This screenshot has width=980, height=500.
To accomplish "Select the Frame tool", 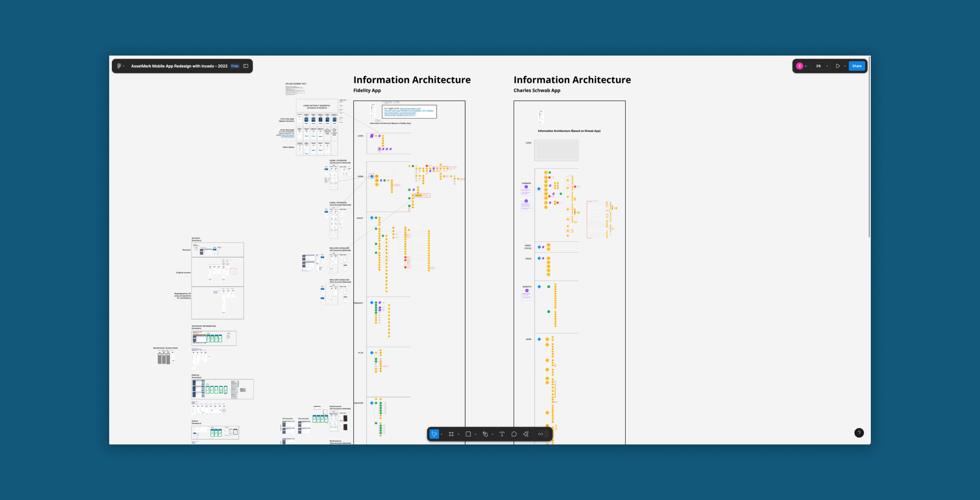I will click(x=451, y=434).
